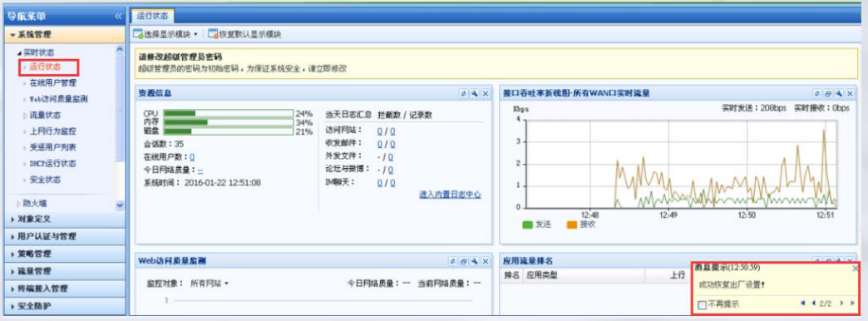This screenshot has height=321, width=868.
Task: Switch to the 运行状态 tab
Action: tap(153, 16)
